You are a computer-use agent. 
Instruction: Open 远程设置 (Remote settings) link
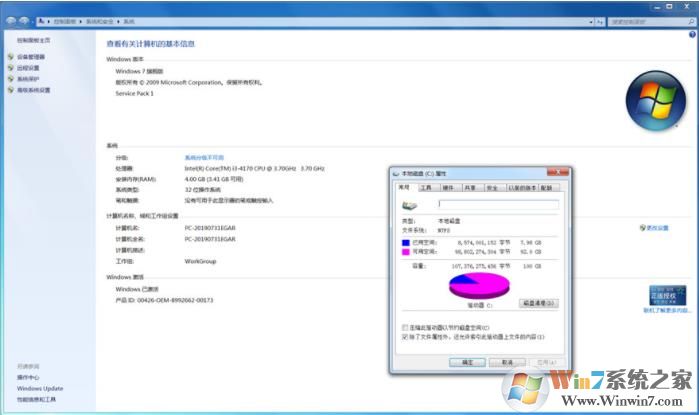[x=28, y=68]
